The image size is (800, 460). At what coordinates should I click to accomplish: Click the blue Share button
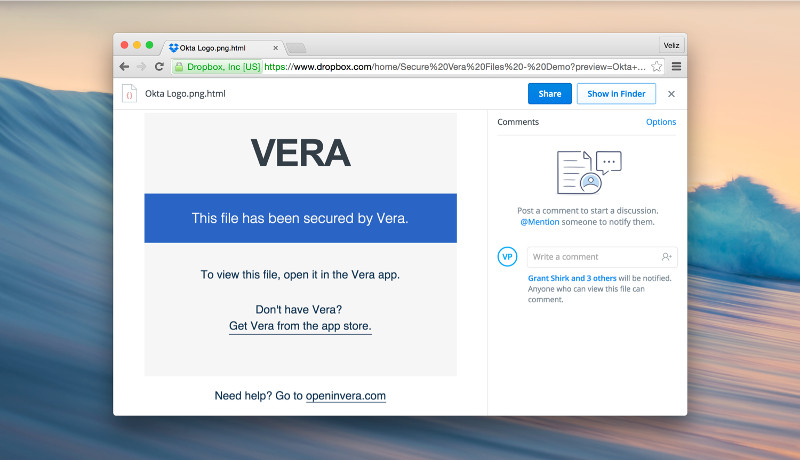pos(549,94)
